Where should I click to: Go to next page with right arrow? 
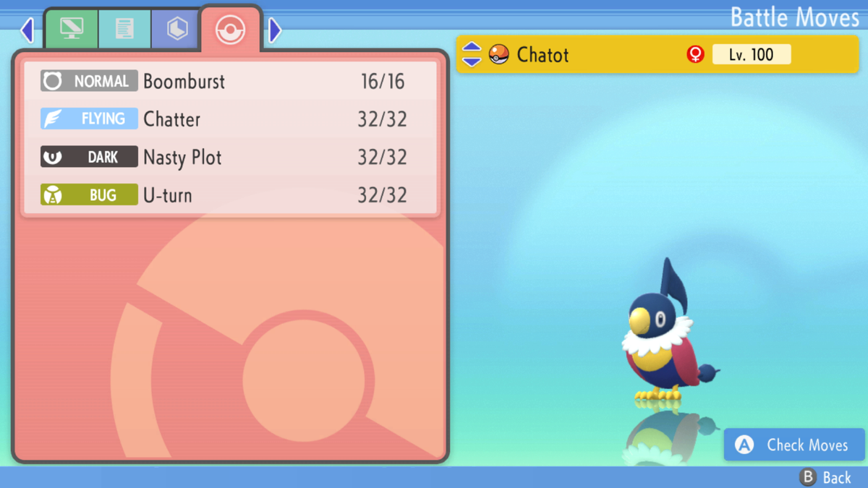pyautogui.click(x=275, y=30)
